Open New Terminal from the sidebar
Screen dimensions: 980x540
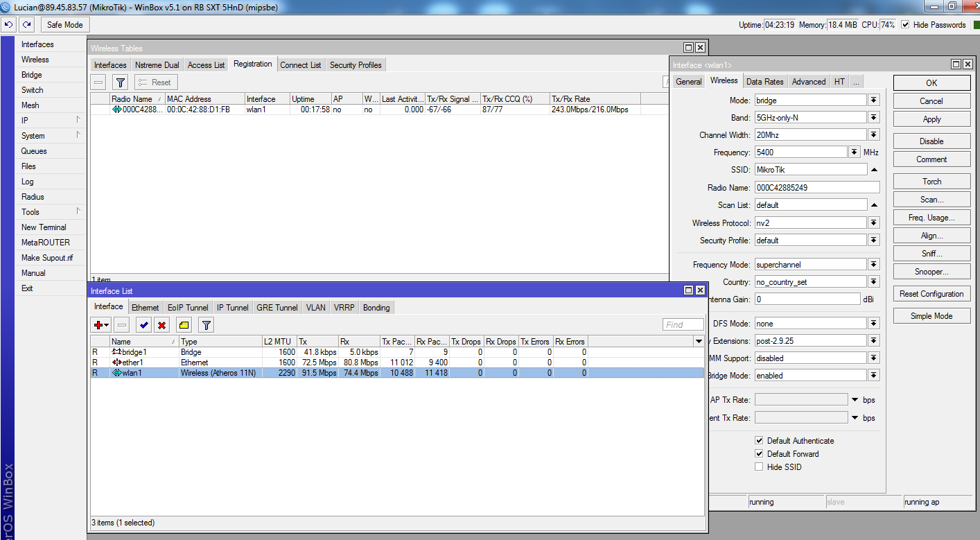click(44, 227)
